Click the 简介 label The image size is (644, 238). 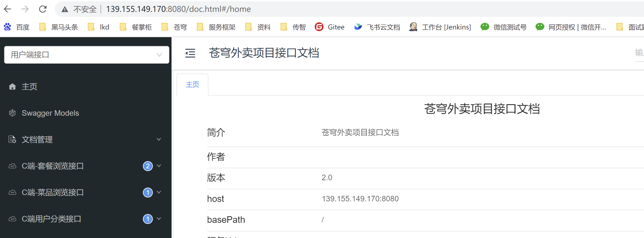tap(216, 132)
